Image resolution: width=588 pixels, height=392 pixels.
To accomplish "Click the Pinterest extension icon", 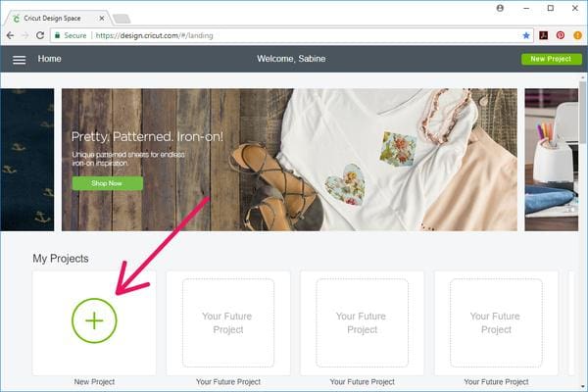I will (561, 35).
